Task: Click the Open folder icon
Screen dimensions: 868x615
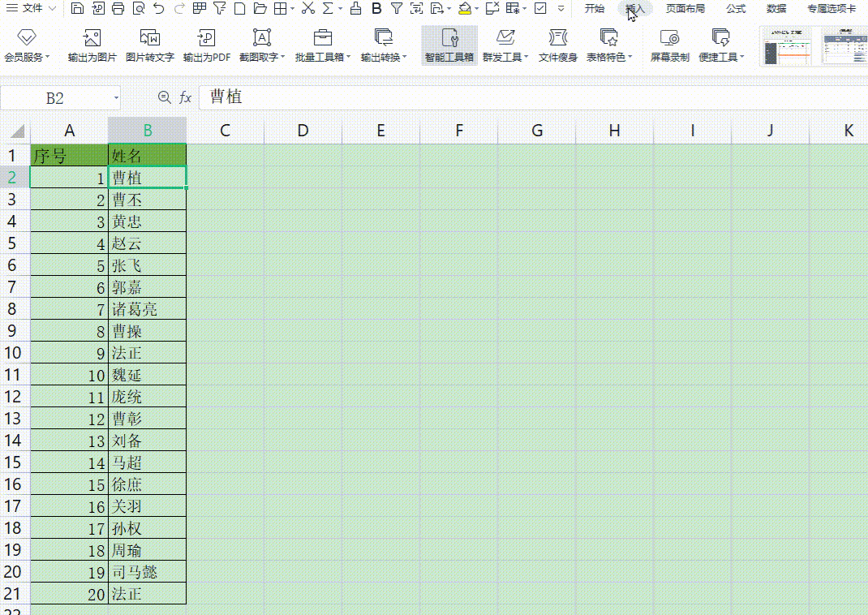Action: pyautogui.click(x=260, y=8)
